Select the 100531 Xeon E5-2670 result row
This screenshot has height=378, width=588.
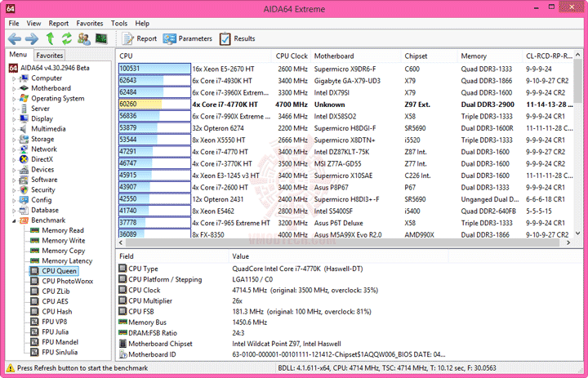pyautogui.click(x=345, y=69)
